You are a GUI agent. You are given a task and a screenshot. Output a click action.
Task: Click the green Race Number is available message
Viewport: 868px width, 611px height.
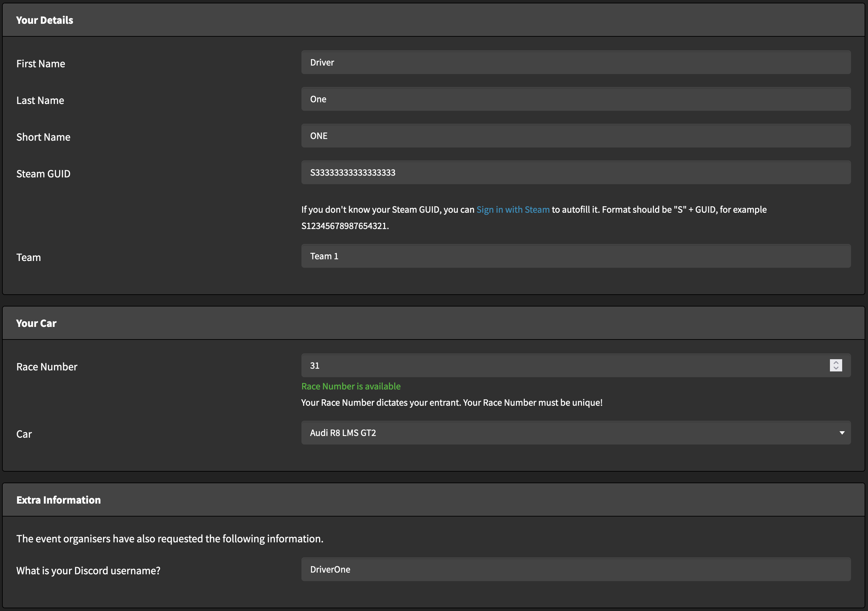tap(350, 386)
